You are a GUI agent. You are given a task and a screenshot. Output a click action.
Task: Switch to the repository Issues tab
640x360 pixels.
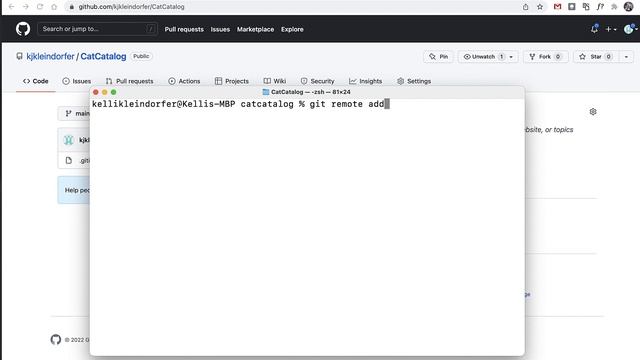pos(77,81)
